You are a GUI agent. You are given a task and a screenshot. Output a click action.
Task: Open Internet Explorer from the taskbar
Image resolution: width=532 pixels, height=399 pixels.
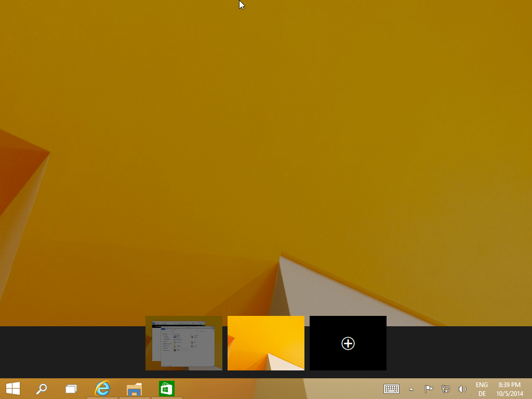coord(102,389)
